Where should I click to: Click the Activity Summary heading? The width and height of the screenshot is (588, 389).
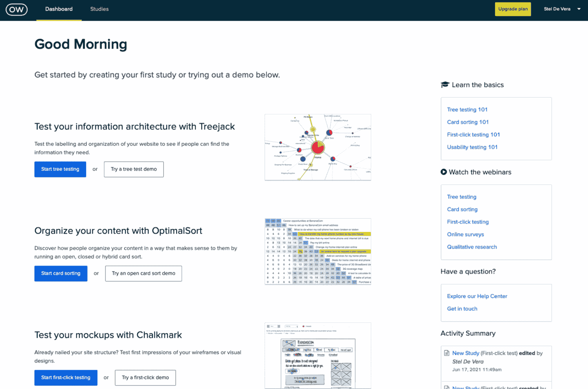click(468, 333)
